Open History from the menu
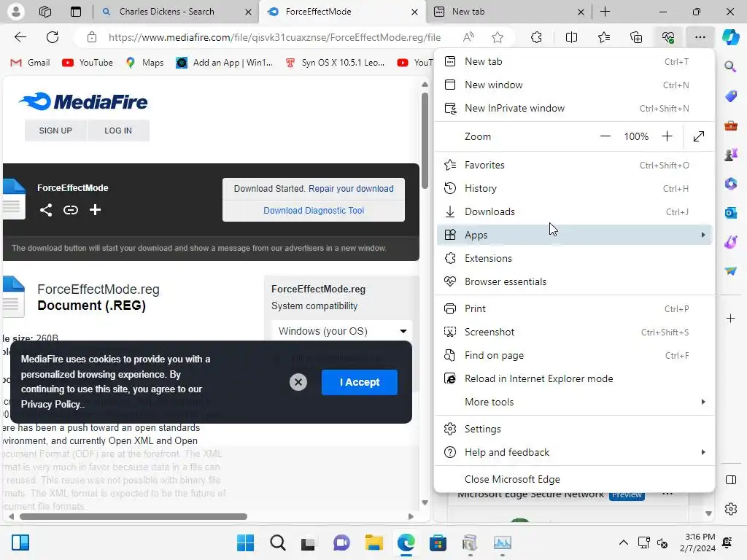The image size is (747, 560). [574, 189]
